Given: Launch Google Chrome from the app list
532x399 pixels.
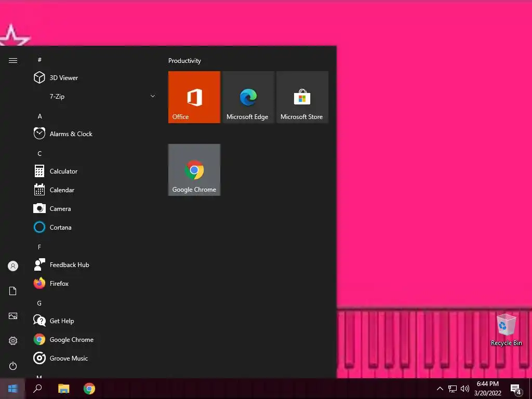Looking at the screenshot, I should 95,339.
